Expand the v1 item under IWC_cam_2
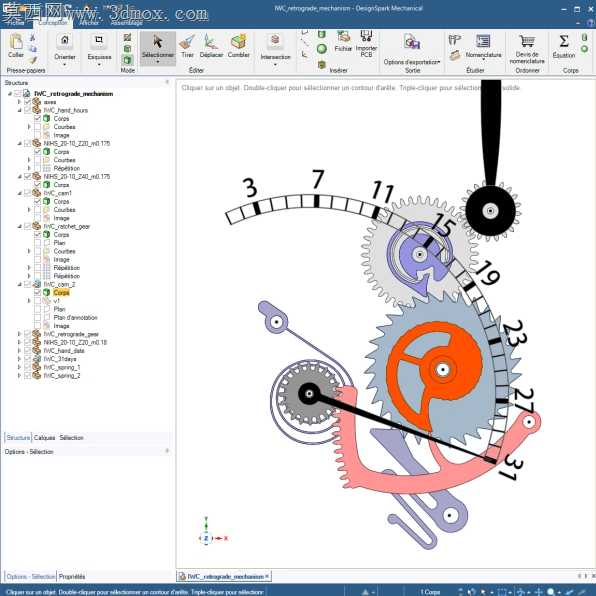 click(x=29, y=301)
